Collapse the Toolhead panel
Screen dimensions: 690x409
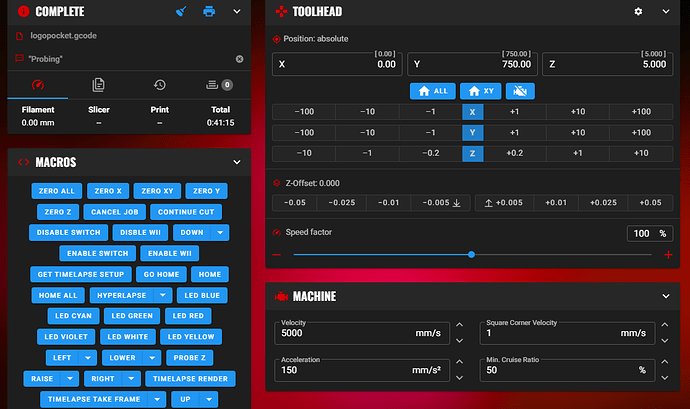[x=667, y=12]
